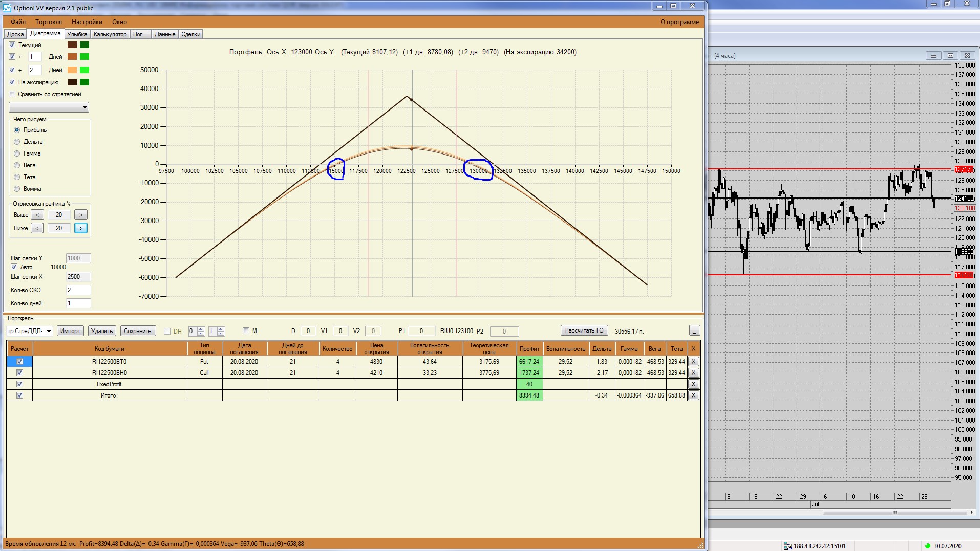Toggle the DH checkbox
Viewport: 980px width, 551px height.
pos(167,332)
